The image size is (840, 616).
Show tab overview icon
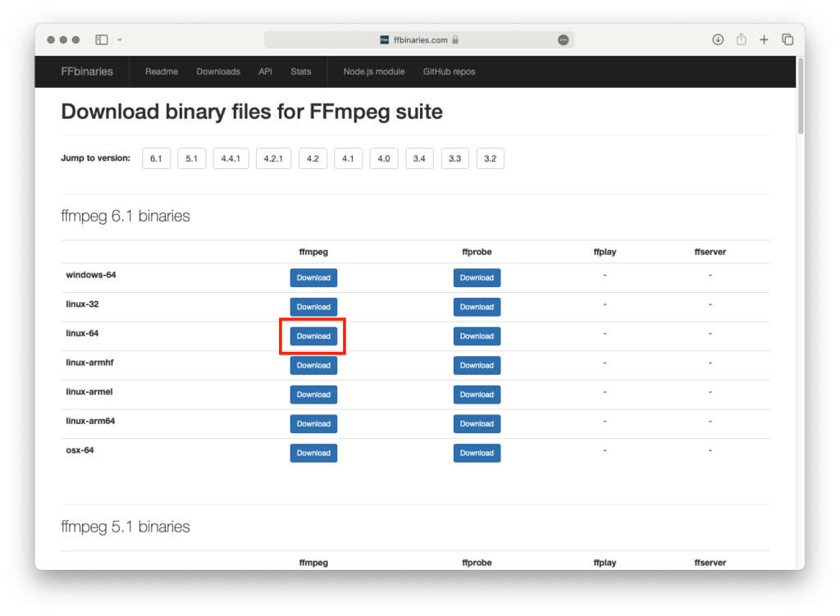pos(787,39)
